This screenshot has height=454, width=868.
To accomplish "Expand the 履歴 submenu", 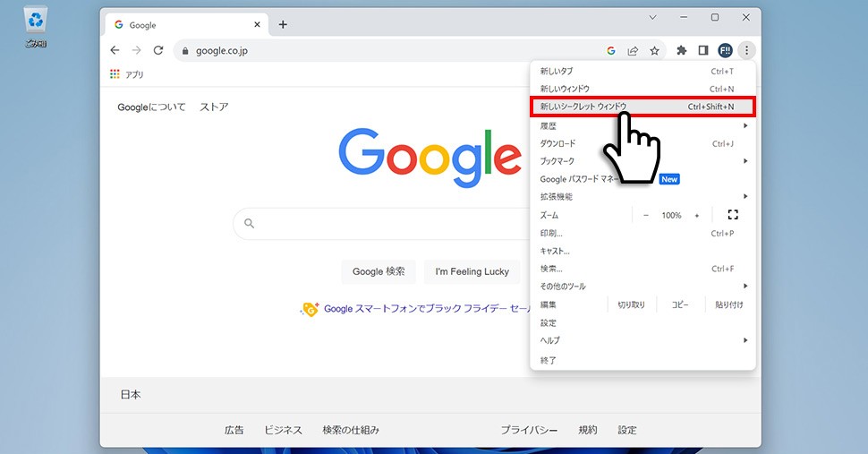I will (642, 125).
